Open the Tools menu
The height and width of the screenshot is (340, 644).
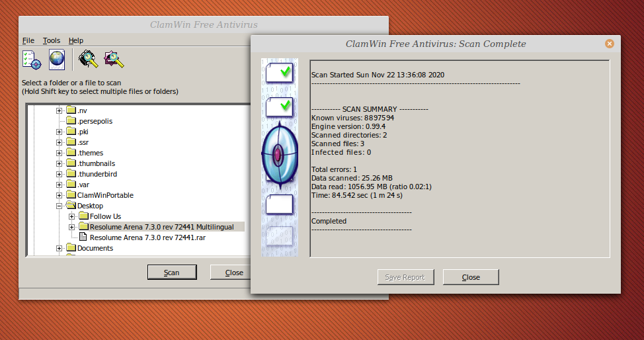(52, 40)
